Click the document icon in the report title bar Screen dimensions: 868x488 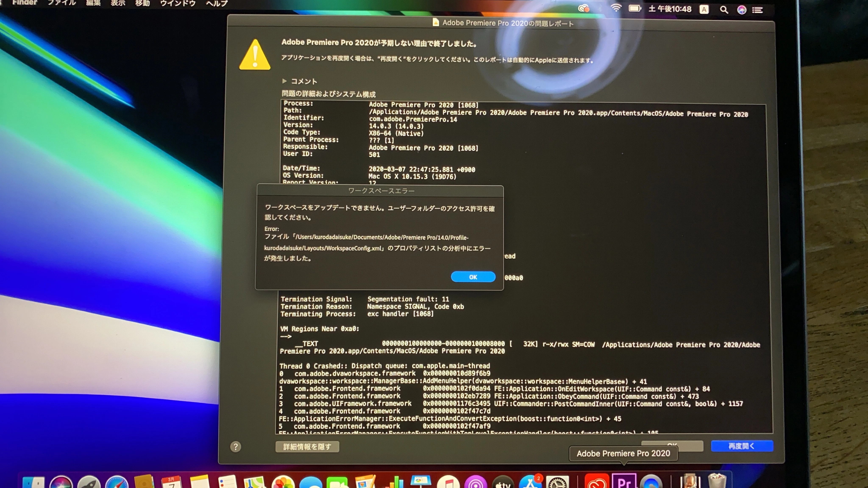[x=436, y=22]
